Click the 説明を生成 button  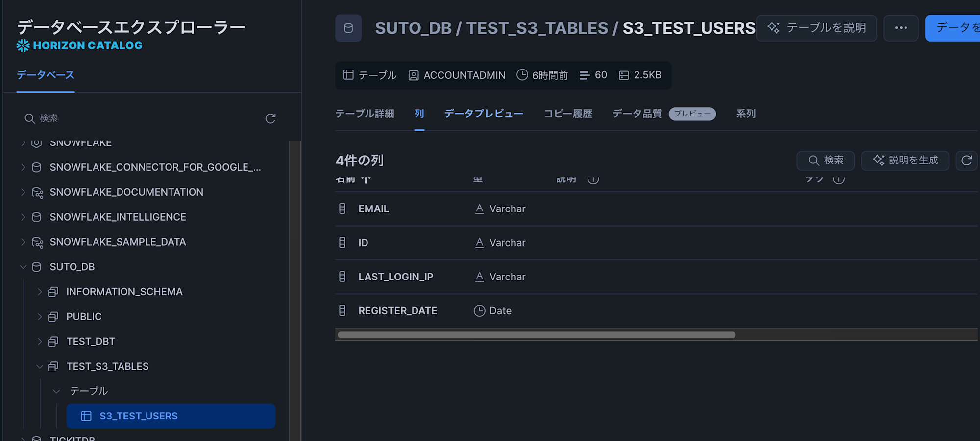pos(905,161)
